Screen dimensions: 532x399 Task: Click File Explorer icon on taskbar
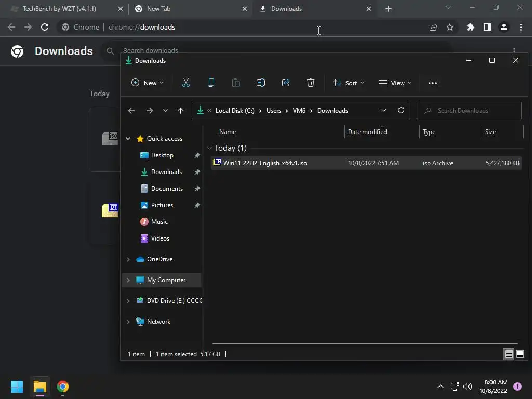[x=39, y=387]
